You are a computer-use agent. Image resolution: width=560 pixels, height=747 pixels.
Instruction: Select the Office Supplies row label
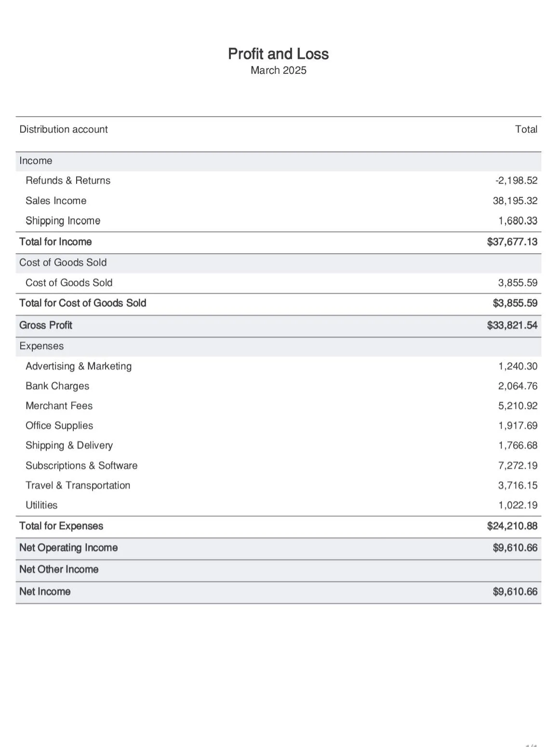(59, 425)
